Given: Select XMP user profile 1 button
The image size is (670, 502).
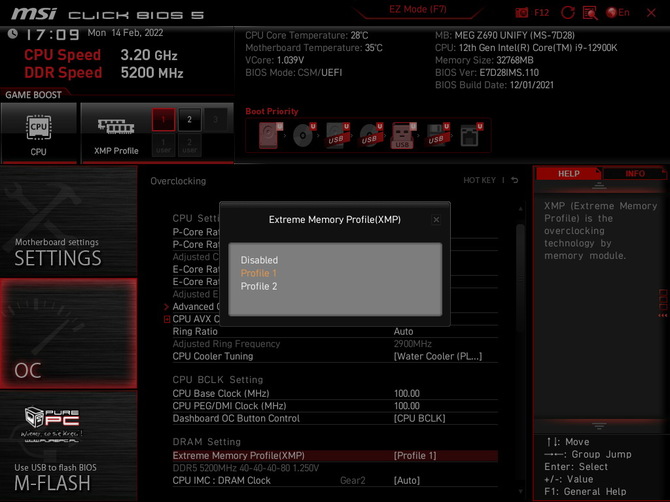Looking at the screenshot, I should tap(163, 145).
